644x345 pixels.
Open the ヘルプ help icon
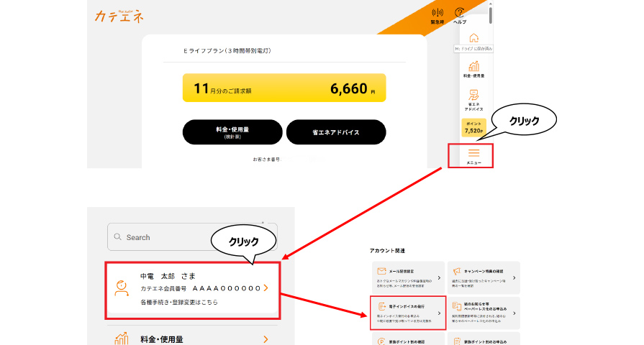click(460, 14)
